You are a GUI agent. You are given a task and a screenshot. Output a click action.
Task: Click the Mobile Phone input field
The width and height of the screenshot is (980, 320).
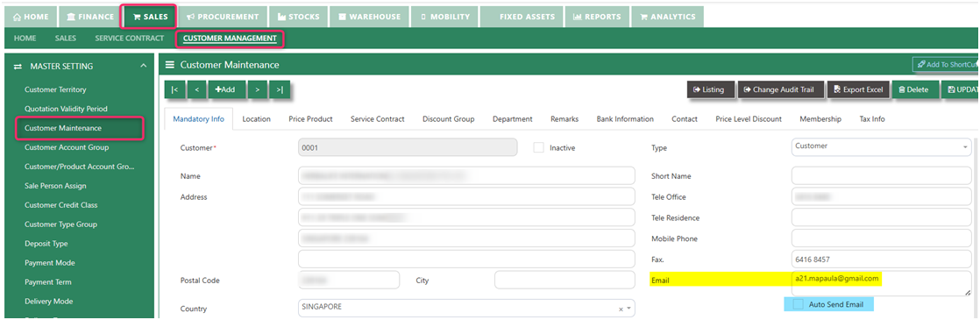tap(881, 238)
